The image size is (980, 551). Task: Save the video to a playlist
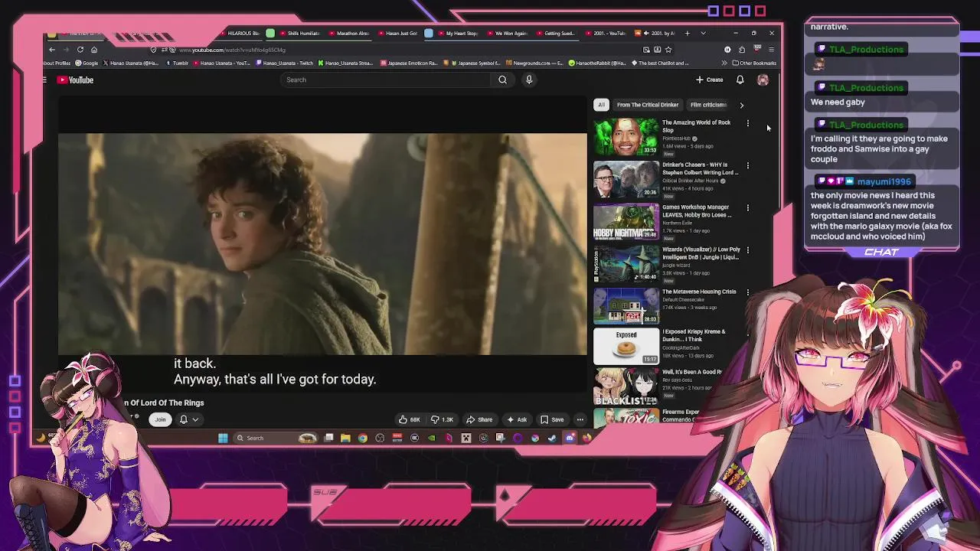click(552, 419)
